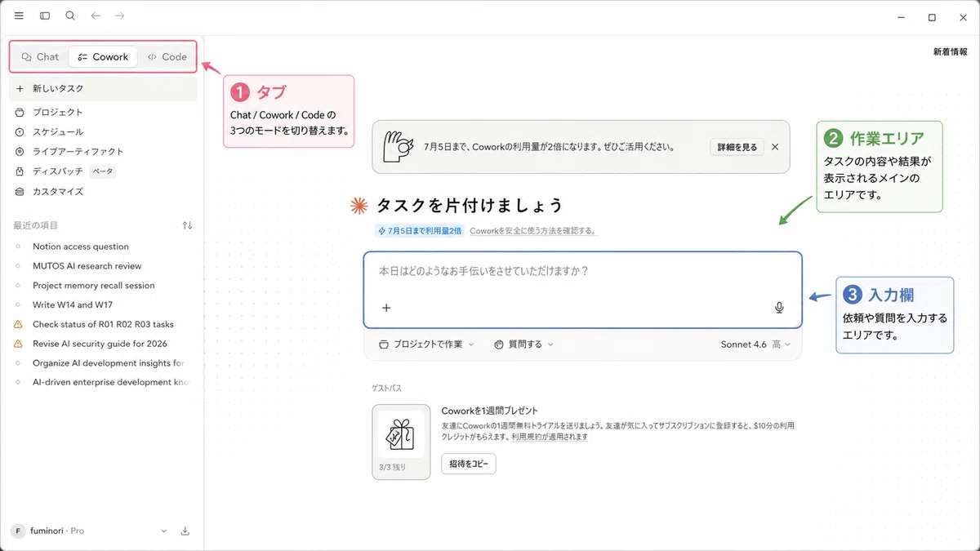This screenshot has width=980, height=551.
Task: Create a new task with 新しいタスク
Action: [103, 89]
